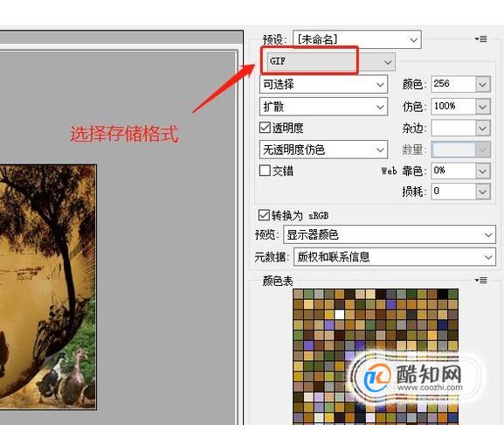
Task: Open the GIF file format dropdown
Action: click(x=331, y=61)
